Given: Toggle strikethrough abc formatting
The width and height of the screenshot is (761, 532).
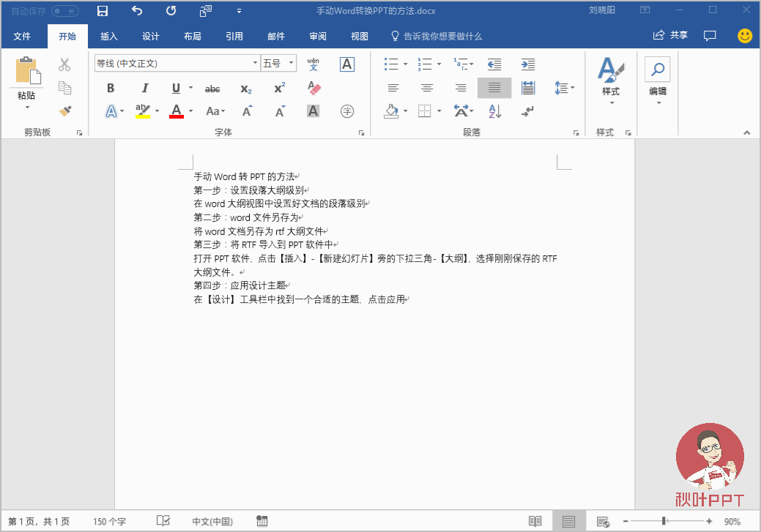Looking at the screenshot, I should pyautogui.click(x=212, y=89).
